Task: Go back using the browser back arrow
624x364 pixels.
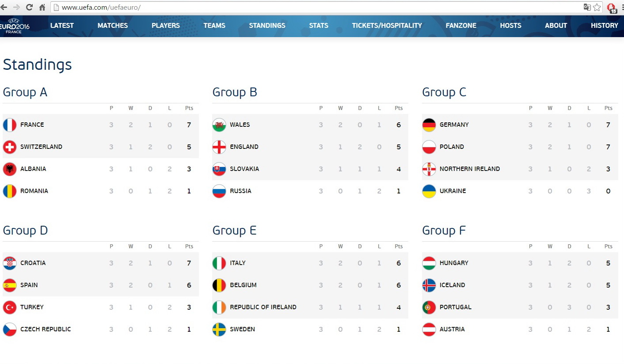Action: pos(4,7)
